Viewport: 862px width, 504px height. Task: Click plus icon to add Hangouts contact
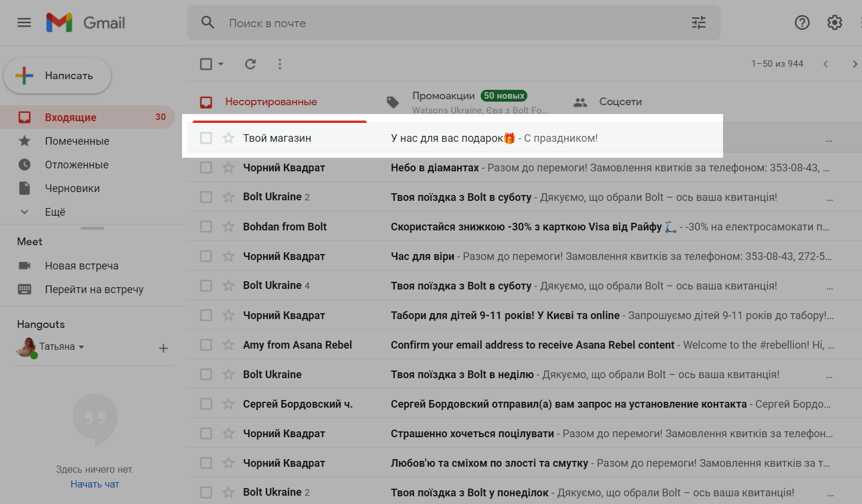click(163, 349)
